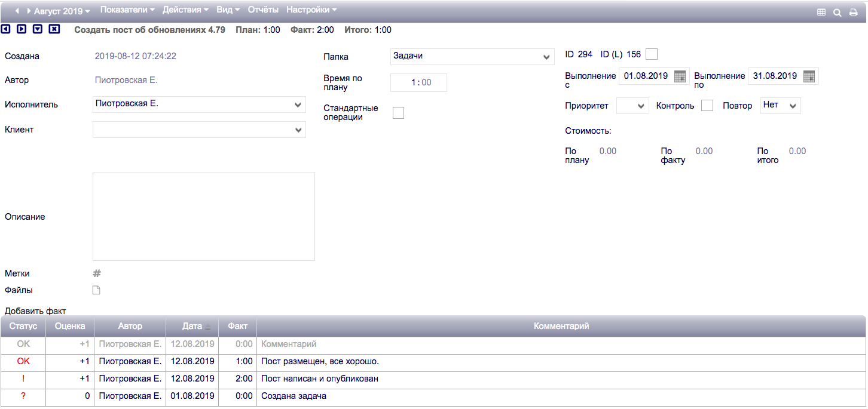Open the Повтор dropdown showing Нет
Viewport: 868px width, 409px height.
pos(780,106)
